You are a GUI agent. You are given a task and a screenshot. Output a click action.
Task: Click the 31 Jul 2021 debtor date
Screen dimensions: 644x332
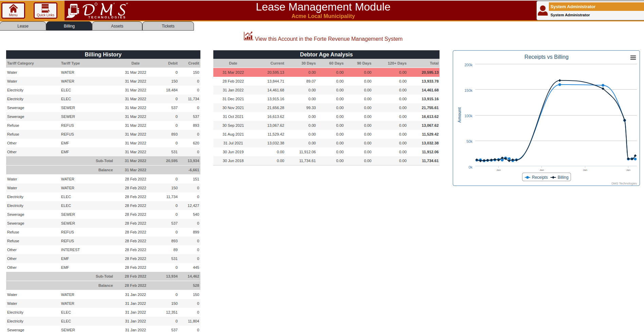click(x=233, y=143)
